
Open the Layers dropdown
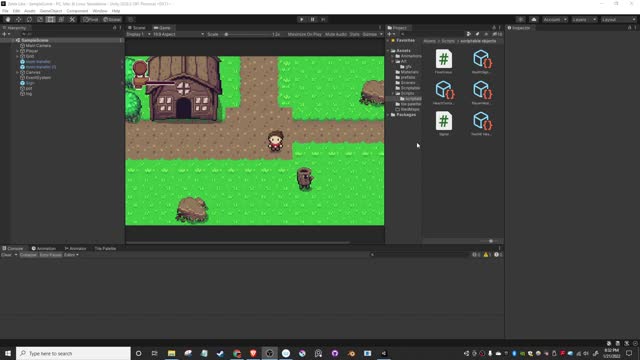point(584,20)
